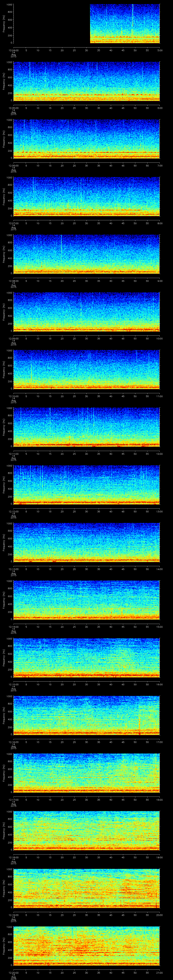This screenshot has width=173, height=980.
Task: Click the spectrogram panel starting at 12:18:00
Action: pyautogui.click(x=87, y=831)
